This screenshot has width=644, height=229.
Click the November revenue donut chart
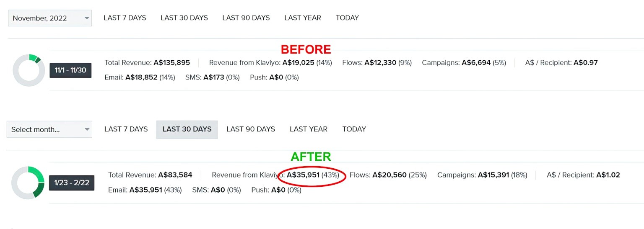point(29,70)
